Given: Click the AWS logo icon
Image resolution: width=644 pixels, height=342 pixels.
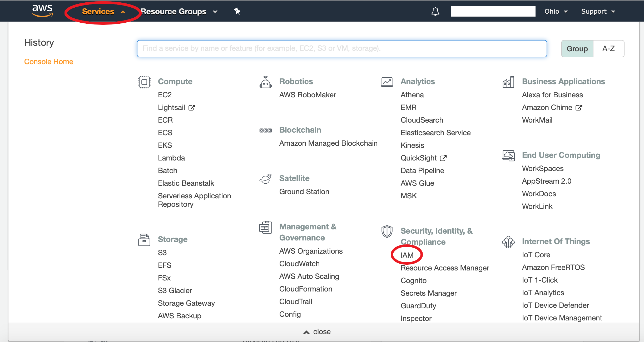Looking at the screenshot, I should pyautogui.click(x=42, y=11).
